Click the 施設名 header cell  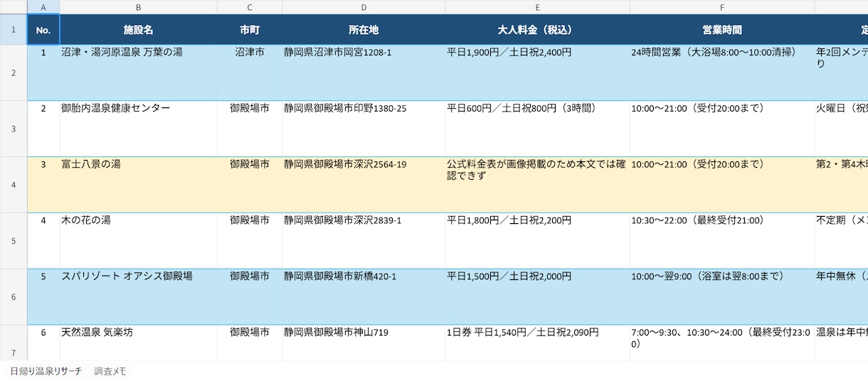pyautogui.click(x=139, y=30)
